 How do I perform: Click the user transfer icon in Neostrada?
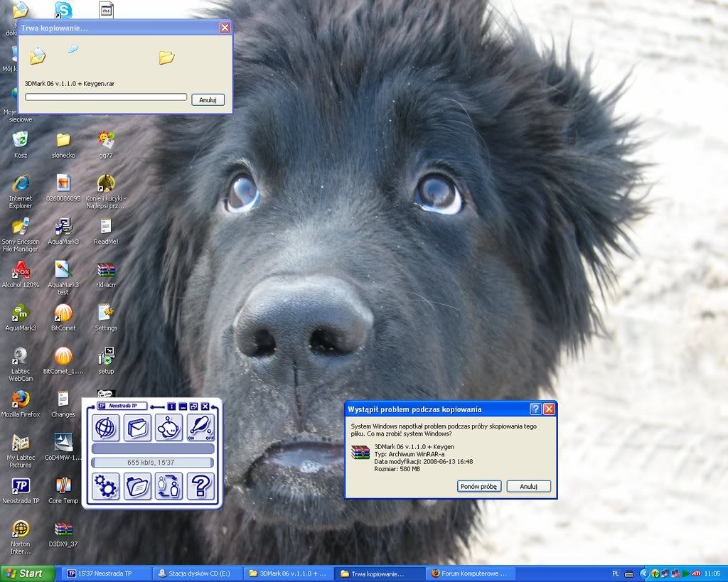tap(168, 486)
